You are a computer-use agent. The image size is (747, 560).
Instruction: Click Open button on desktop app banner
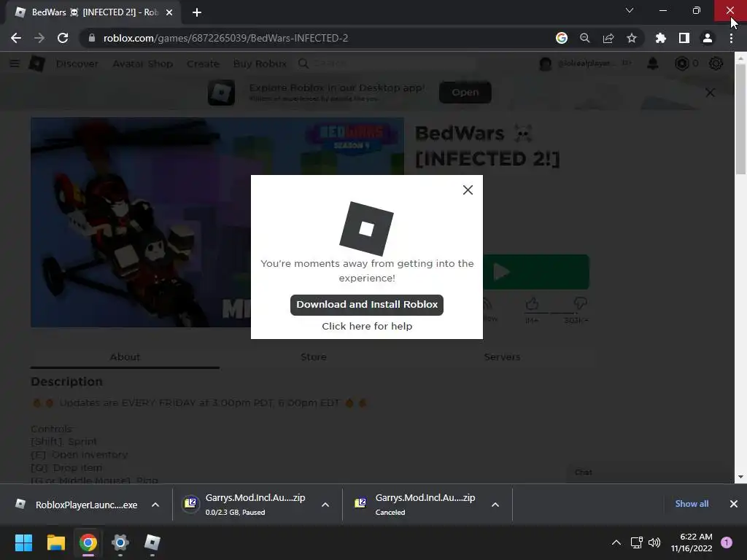(x=465, y=93)
